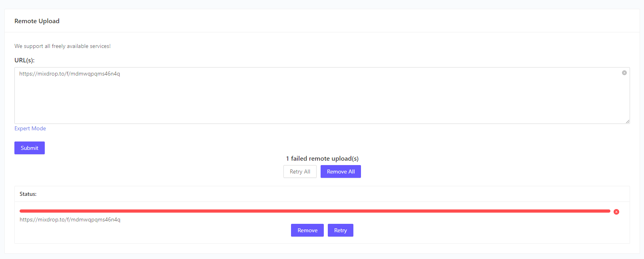644x259 pixels.
Task: Remove all failed remote uploads
Action: click(x=341, y=171)
